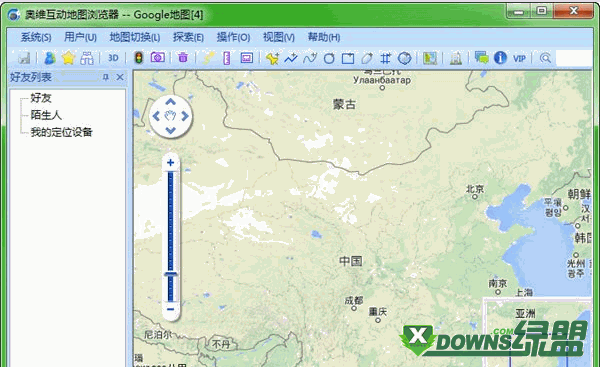Image resolution: width=600 pixels, height=367 pixels.
Task: Select 好友 in friend list tree
Action: click(x=41, y=98)
